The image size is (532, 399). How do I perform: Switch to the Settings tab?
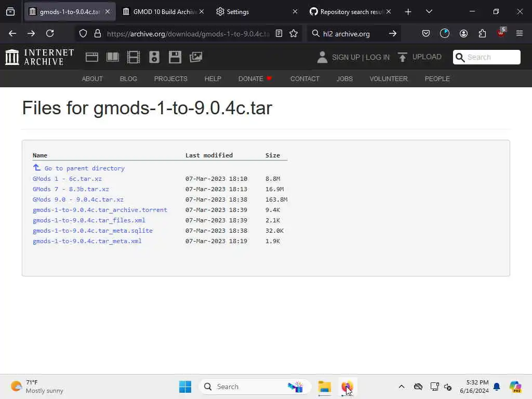tap(257, 12)
